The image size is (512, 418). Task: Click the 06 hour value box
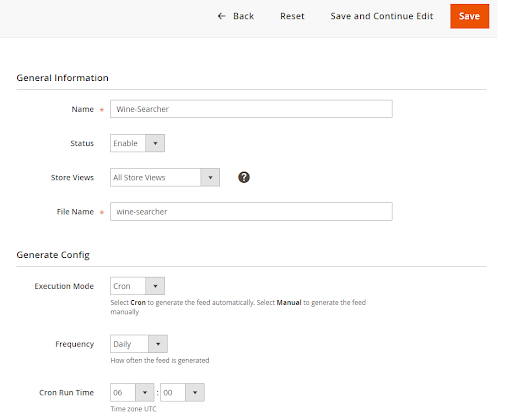point(123,392)
